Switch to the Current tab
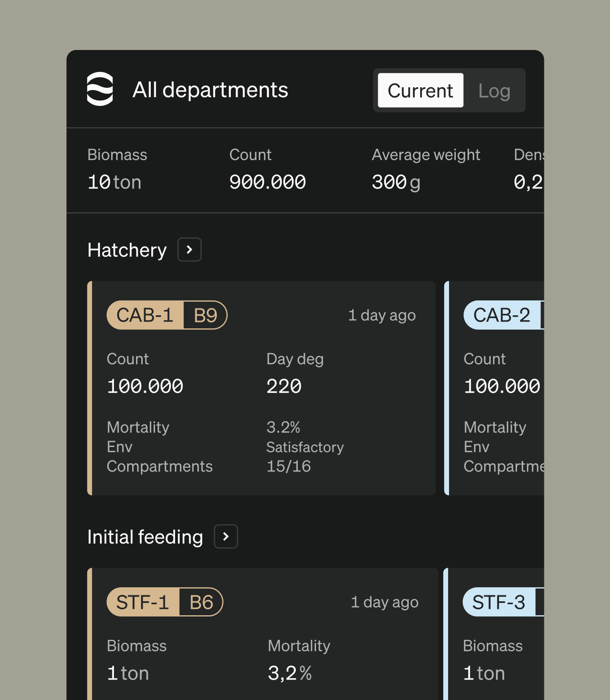The height and width of the screenshot is (700, 610). pyautogui.click(x=420, y=90)
